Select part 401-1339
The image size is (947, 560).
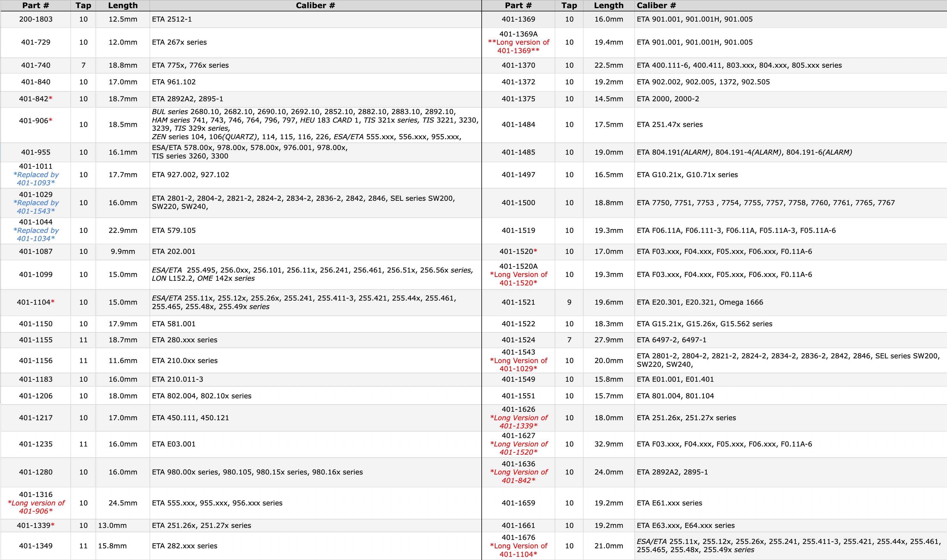click(x=36, y=526)
